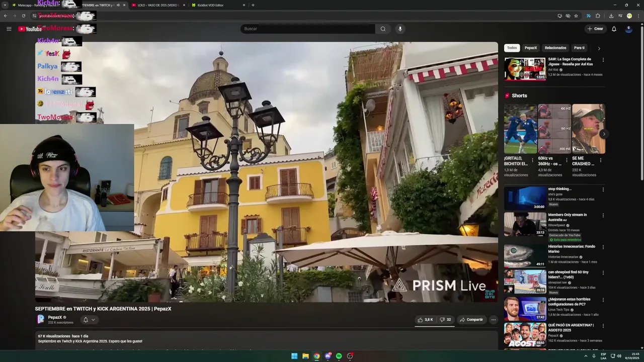This screenshot has height=362, width=644.
Task: Open YouTube notifications bell in header
Action: 614,29
